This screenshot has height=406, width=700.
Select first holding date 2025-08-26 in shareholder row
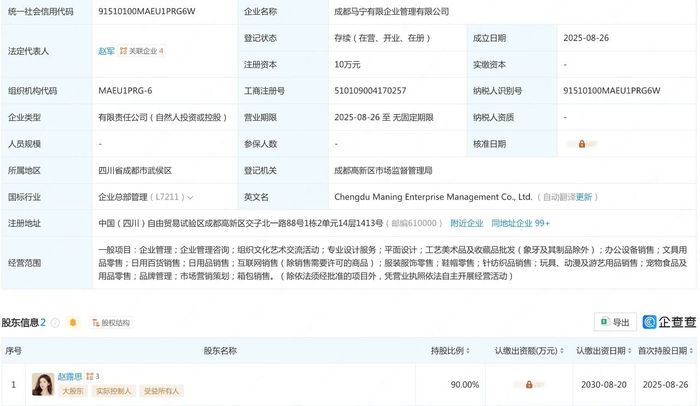click(x=665, y=385)
